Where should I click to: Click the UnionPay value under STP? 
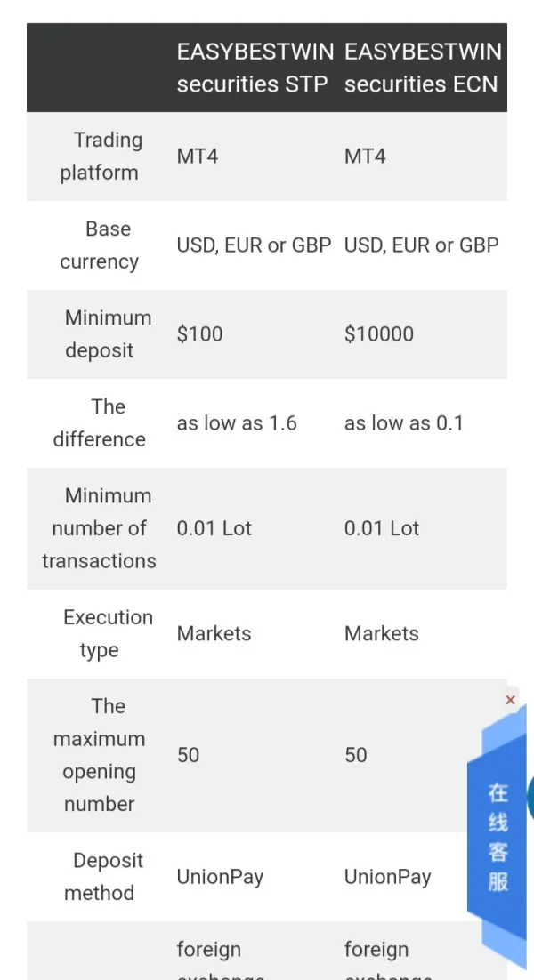coord(221,877)
